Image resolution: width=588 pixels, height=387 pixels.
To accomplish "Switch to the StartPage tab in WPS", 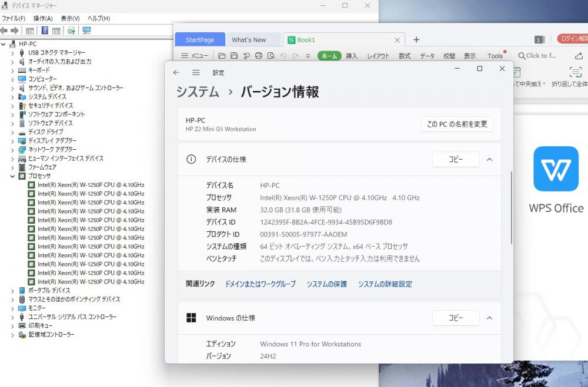I will click(200, 40).
